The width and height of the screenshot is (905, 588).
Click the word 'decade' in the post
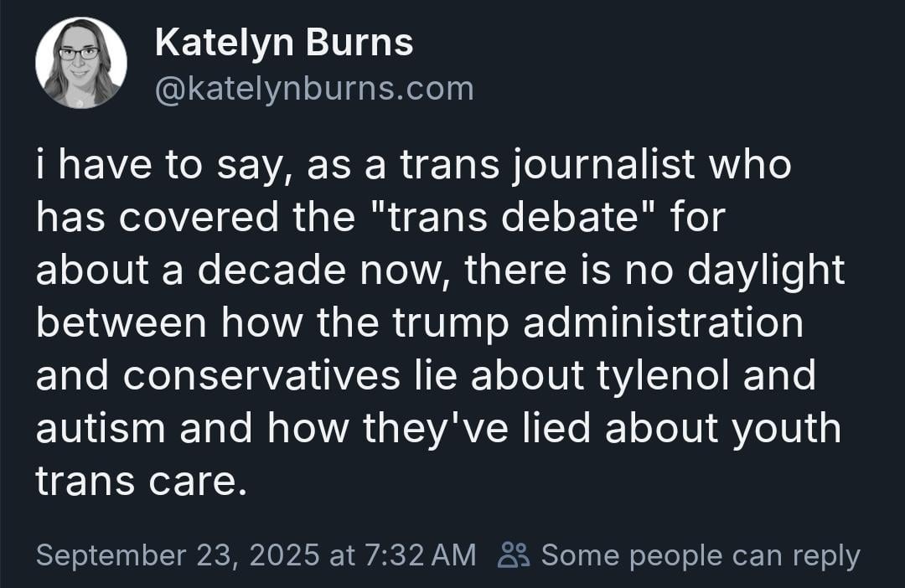(271, 270)
